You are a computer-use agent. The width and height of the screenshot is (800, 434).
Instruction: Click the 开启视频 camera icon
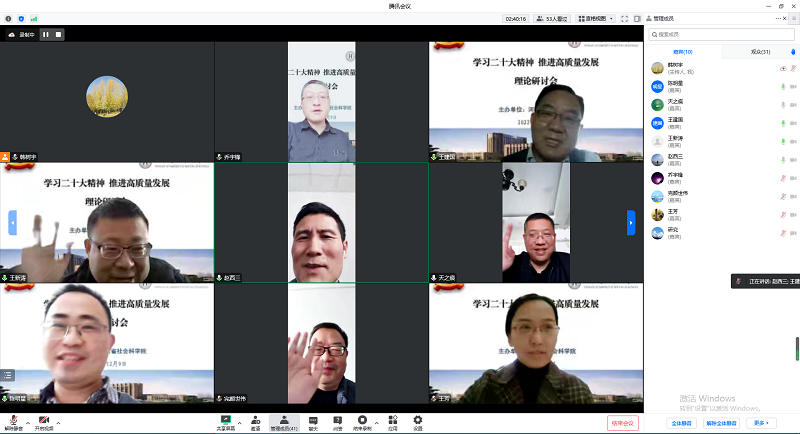pos(44,420)
